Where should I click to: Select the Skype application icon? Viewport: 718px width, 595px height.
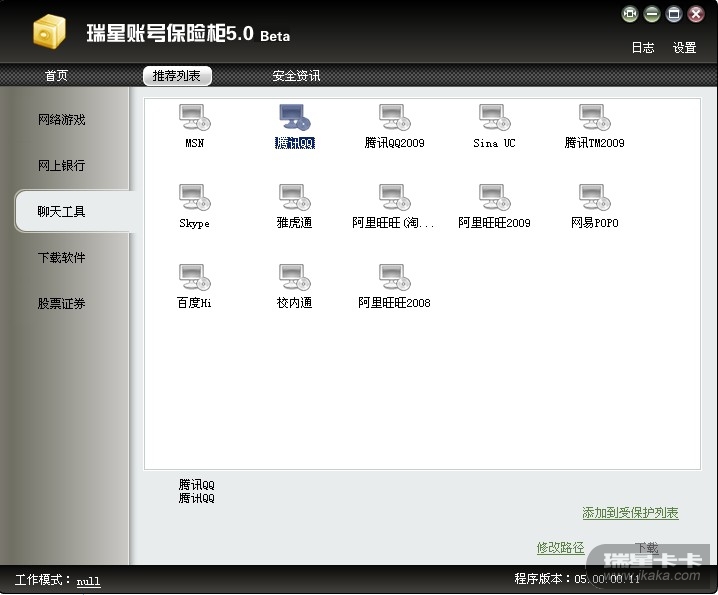pyautogui.click(x=195, y=197)
